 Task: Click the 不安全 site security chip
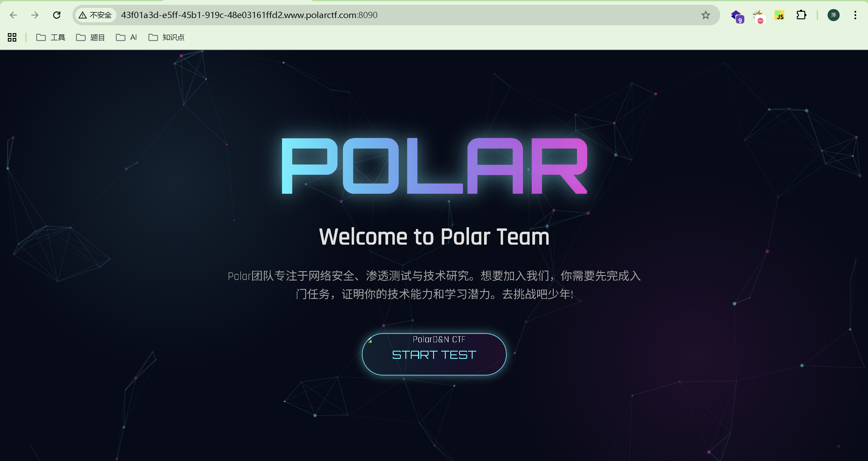tap(95, 15)
